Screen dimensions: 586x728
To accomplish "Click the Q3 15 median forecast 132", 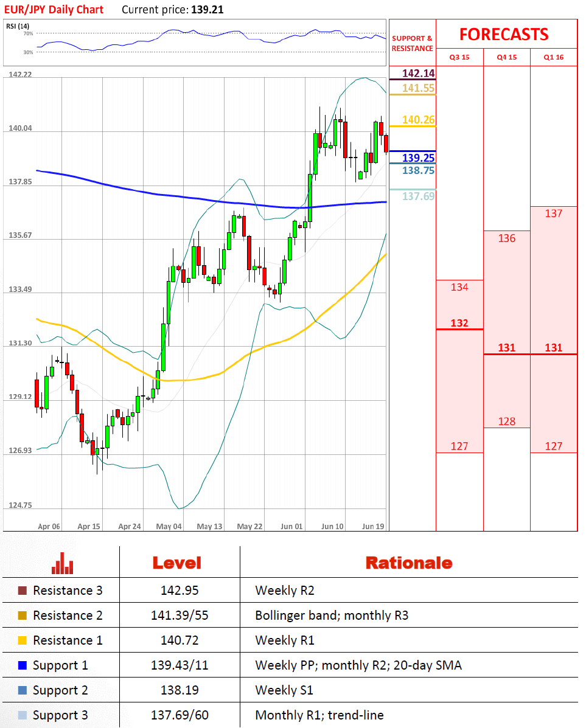I will 459,323.
